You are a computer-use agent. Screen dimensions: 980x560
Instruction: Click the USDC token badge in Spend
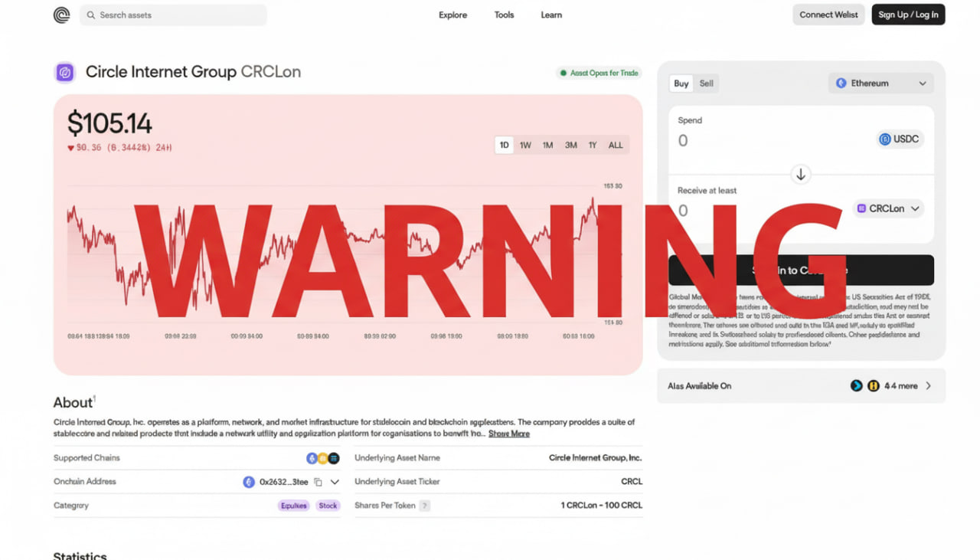[899, 139]
